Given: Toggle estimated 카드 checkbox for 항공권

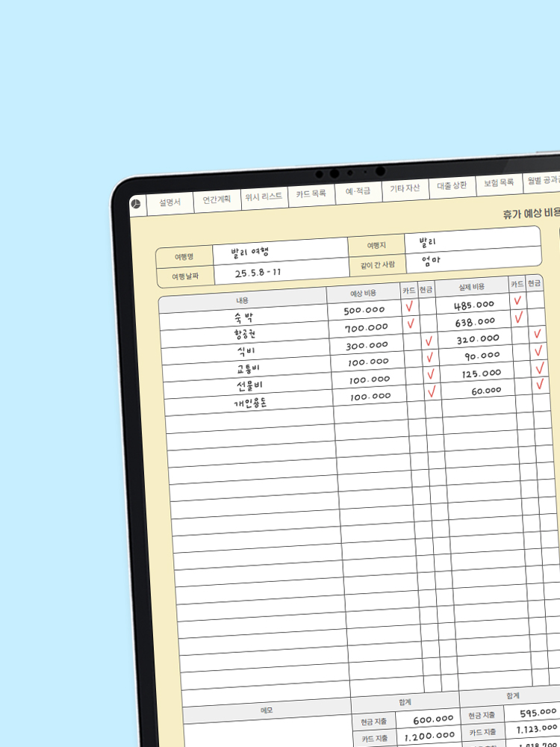Looking at the screenshot, I should coord(410,323).
